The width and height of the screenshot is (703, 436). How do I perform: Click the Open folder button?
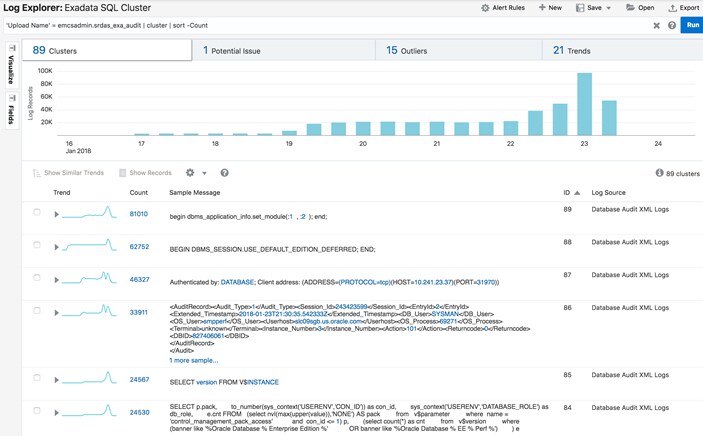[x=639, y=7]
